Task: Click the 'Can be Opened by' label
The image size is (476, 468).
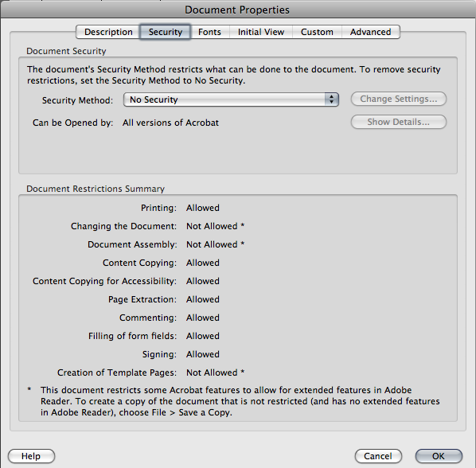Action: (73, 123)
